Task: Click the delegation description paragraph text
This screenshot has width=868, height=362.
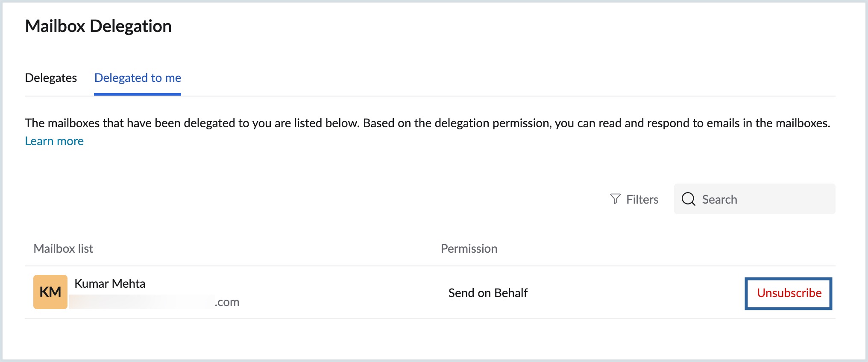Action: click(428, 123)
